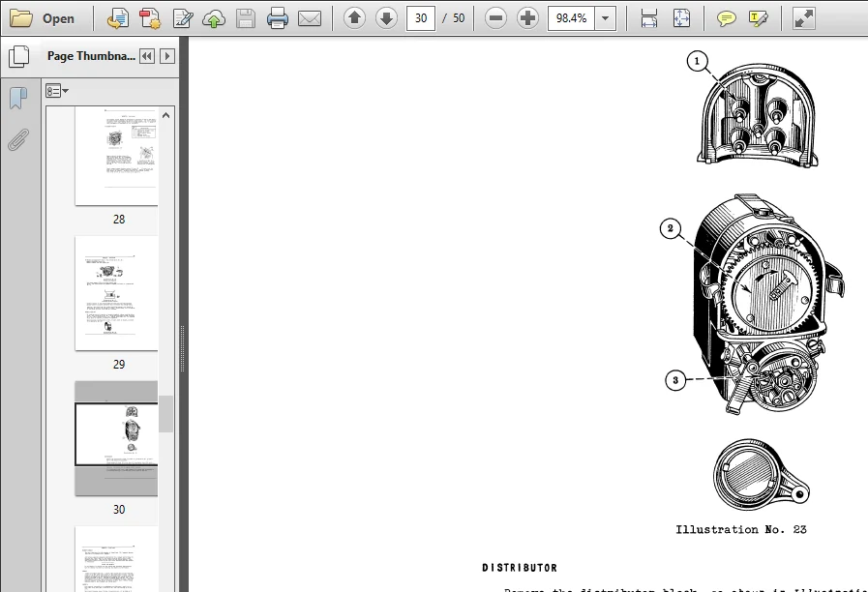Add a sticky note comment
868x592 pixels.
(x=726, y=18)
